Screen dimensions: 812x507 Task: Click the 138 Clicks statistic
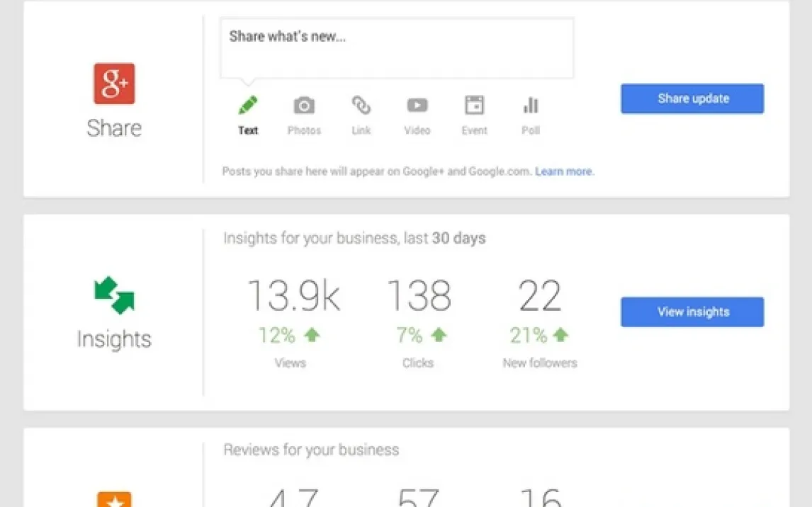tap(419, 296)
